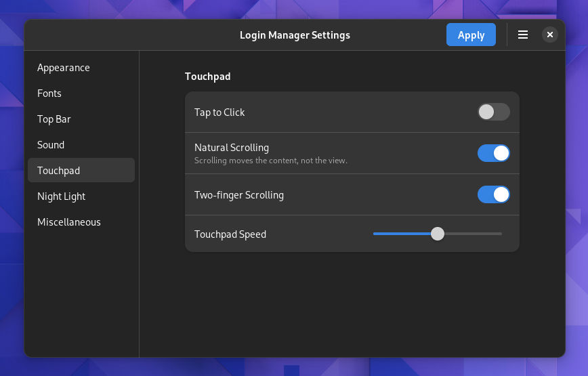The width and height of the screenshot is (588, 376).
Task: Open the Appearance section
Action: tap(64, 68)
